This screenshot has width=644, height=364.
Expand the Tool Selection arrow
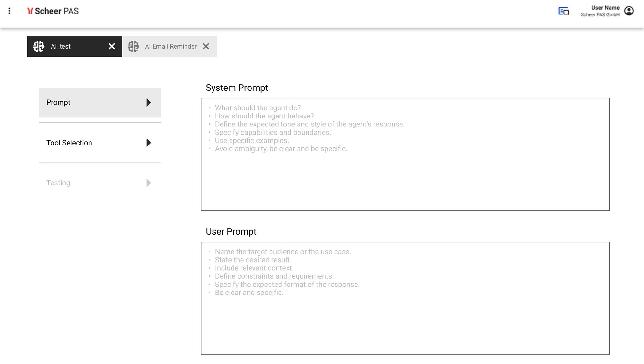click(148, 143)
